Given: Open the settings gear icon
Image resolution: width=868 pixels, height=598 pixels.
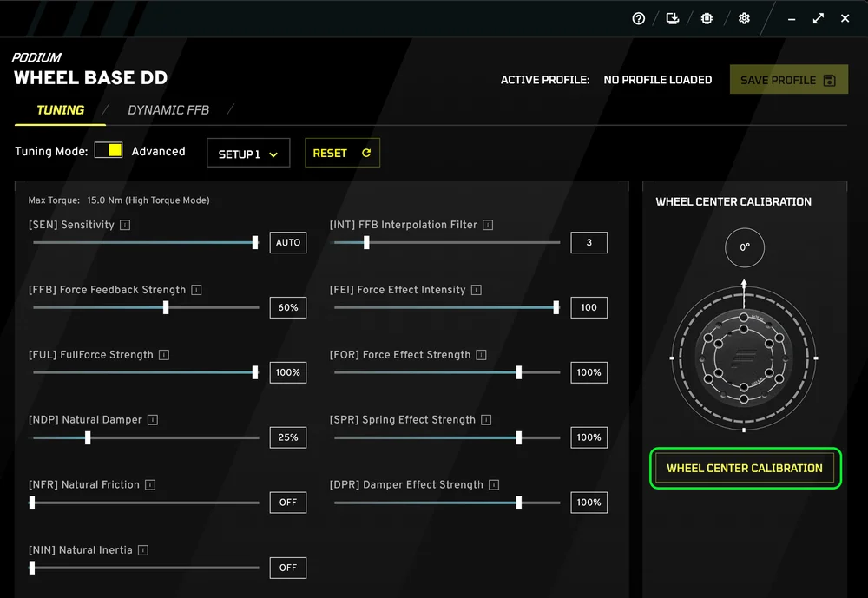Looking at the screenshot, I should [x=743, y=17].
